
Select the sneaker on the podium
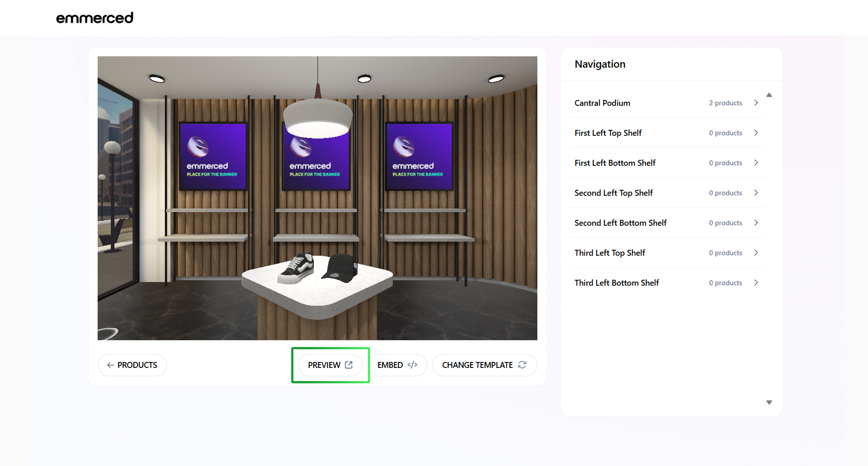click(x=296, y=268)
